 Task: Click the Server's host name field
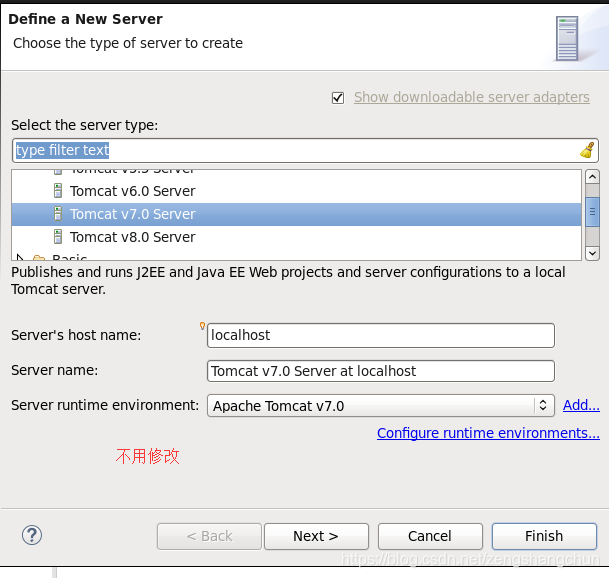pyautogui.click(x=381, y=335)
